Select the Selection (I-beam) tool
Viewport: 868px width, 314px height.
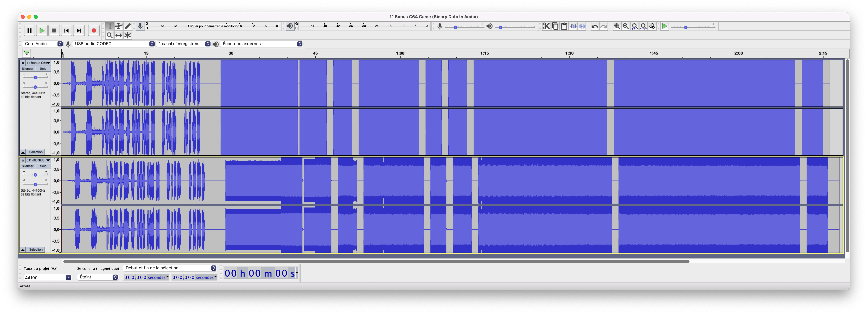pos(109,26)
